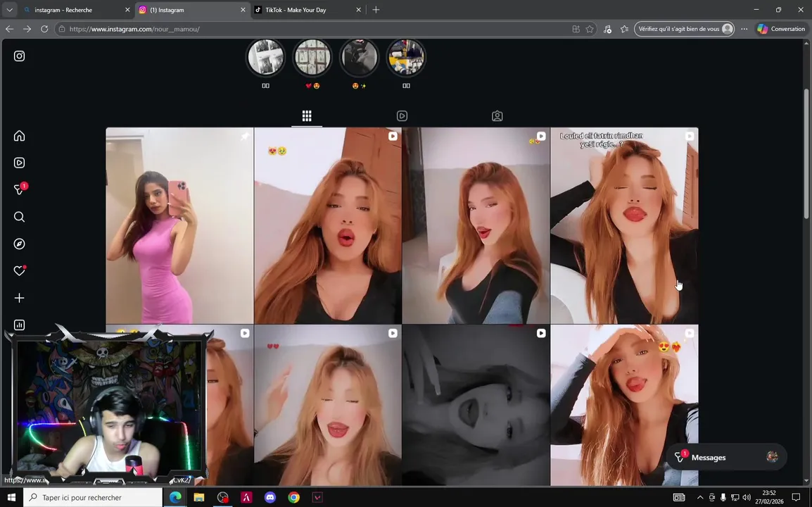This screenshot has height=507, width=812.
Task: Open the fourth story highlight circle
Action: point(406,57)
